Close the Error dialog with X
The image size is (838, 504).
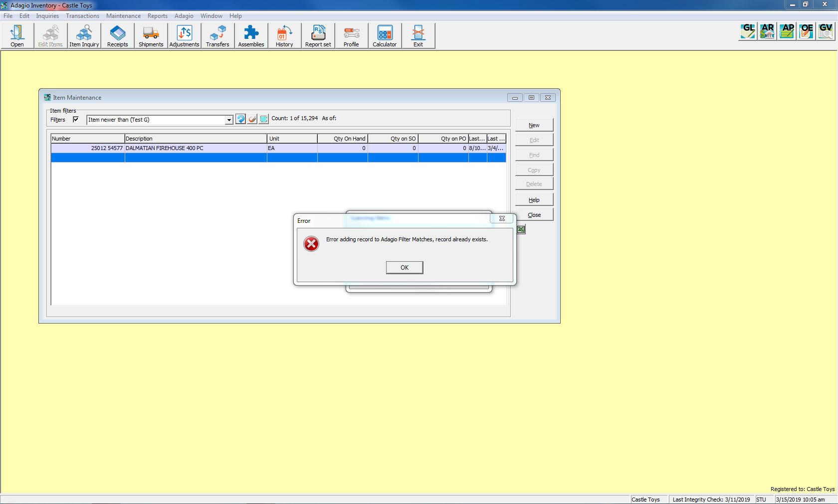[502, 218]
